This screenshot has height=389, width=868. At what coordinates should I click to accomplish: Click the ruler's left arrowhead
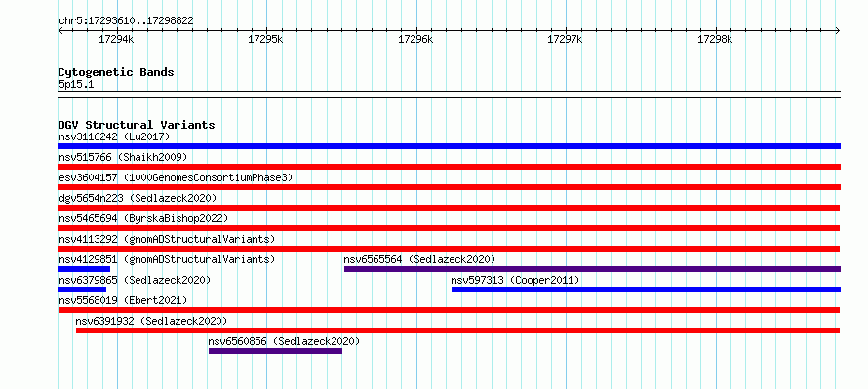[x=60, y=31]
